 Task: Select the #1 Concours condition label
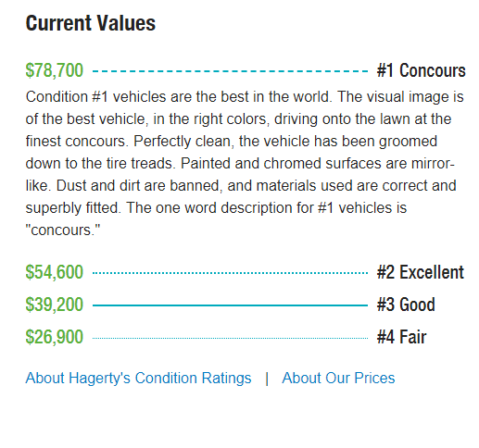click(x=421, y=70)
